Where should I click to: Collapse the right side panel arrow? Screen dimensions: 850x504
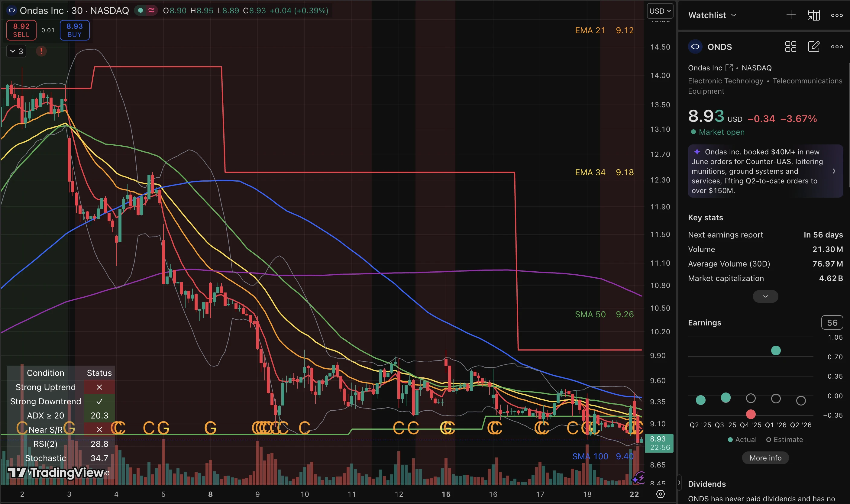[x=679, y=482]
